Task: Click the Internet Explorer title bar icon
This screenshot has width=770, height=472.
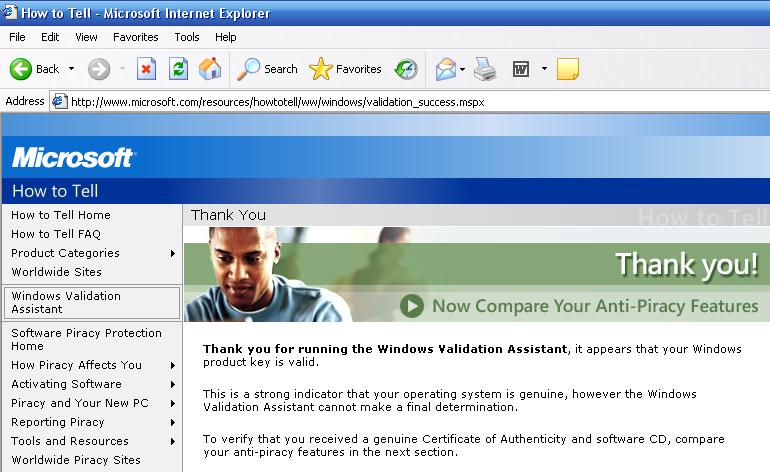Action: [x=9, y=12]
